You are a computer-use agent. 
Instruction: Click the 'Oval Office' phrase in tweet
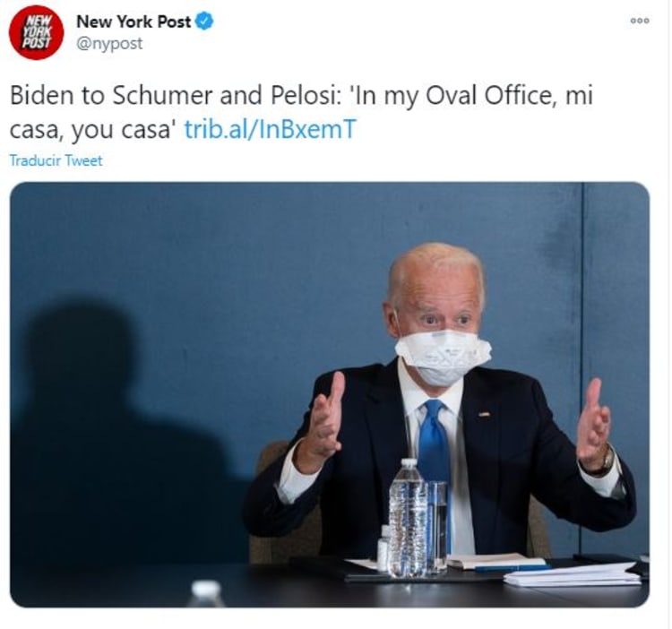(x=488, y=95)
